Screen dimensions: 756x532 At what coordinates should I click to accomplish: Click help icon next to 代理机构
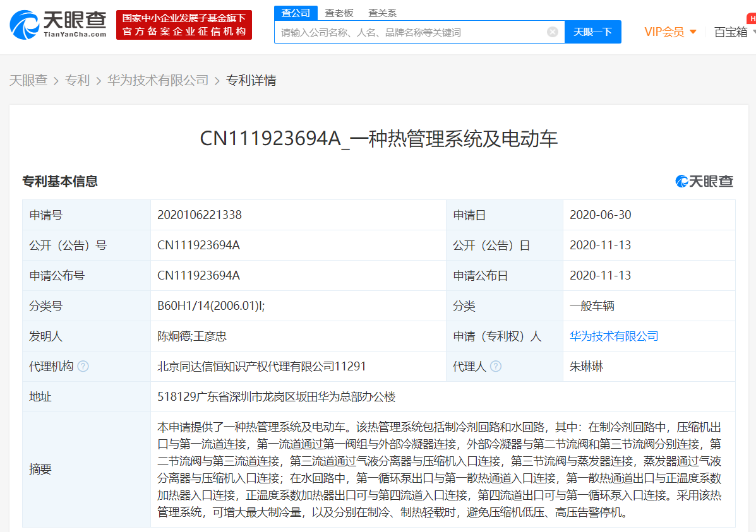tap(83, 366)
